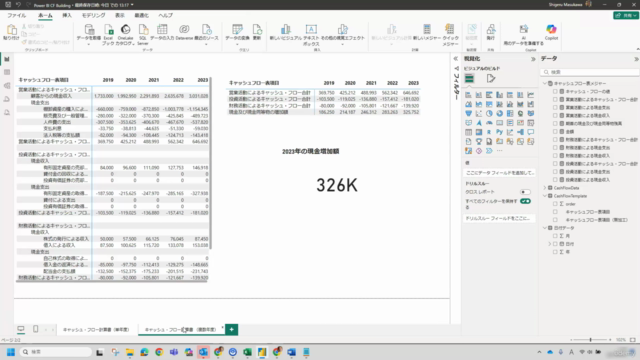Select the Line chart visual icon
The image size is (640, 360).
click(x=531, y=95)
